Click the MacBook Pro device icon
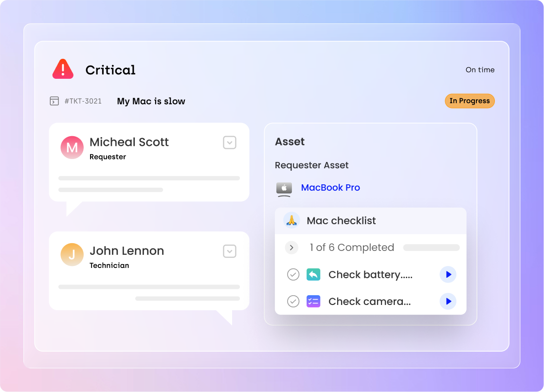This screenshot has width=544, height=392. [x=284, y=189]
